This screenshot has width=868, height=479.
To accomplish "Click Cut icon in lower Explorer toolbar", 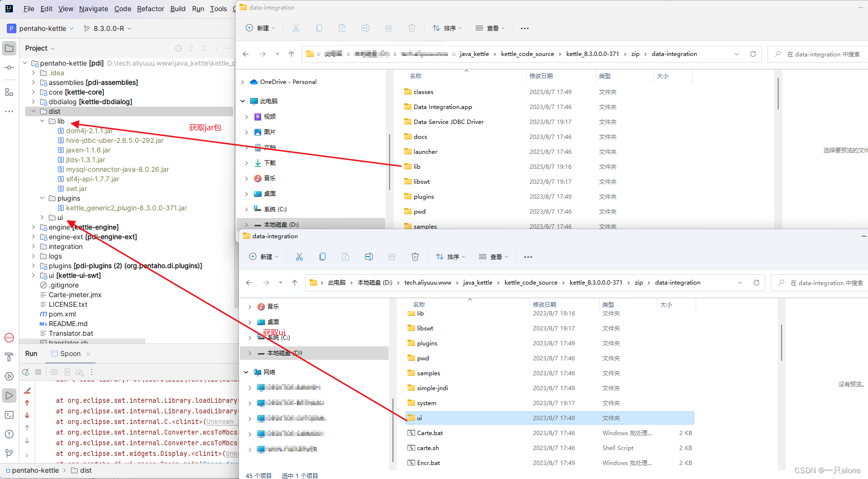I will pyautogui.click(x=299, y=257).
